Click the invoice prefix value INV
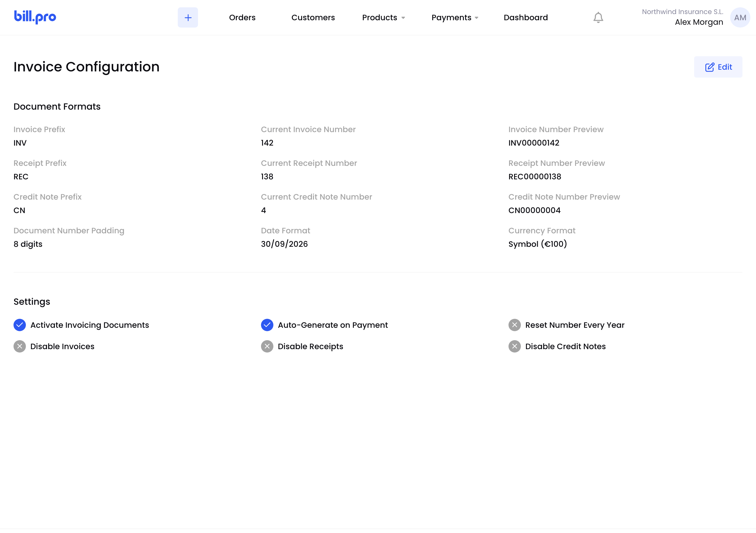756x533 pixels. coord(20,143)
